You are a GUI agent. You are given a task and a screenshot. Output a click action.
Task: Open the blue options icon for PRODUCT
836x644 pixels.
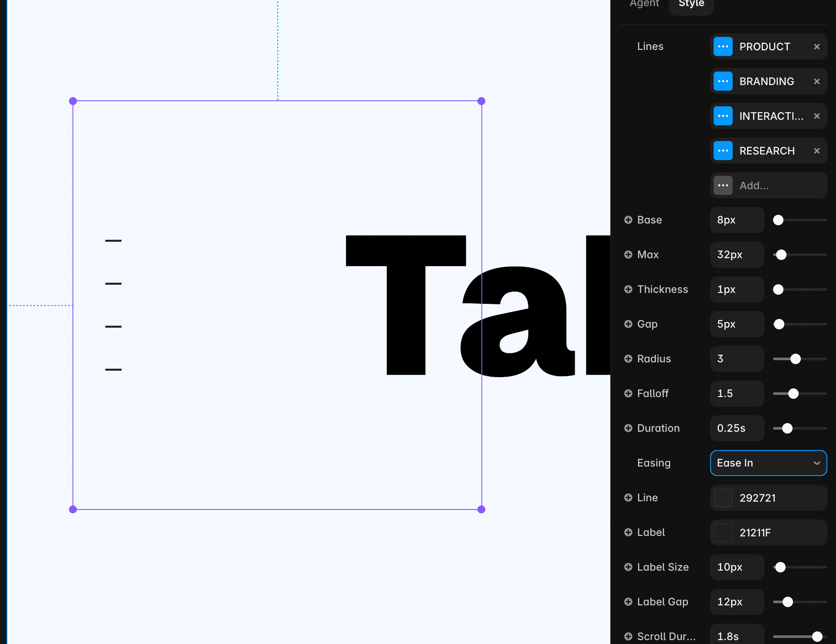[x=723, y=46]
